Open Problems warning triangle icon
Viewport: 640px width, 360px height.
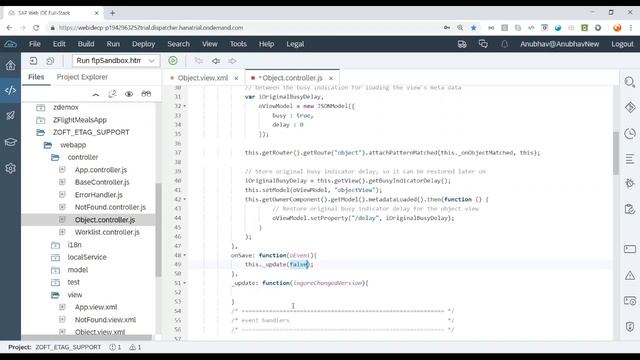(630, 276)
